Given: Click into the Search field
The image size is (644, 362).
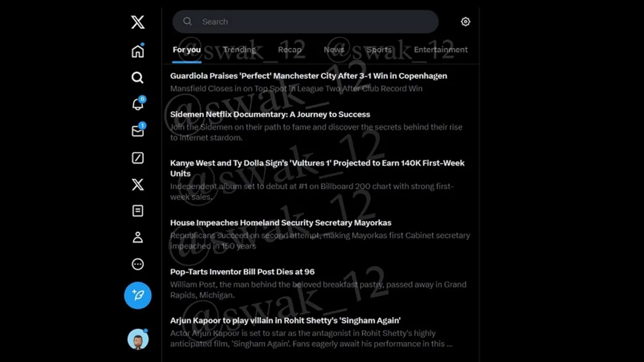Looking at the screenshot, I should (305, 22).
